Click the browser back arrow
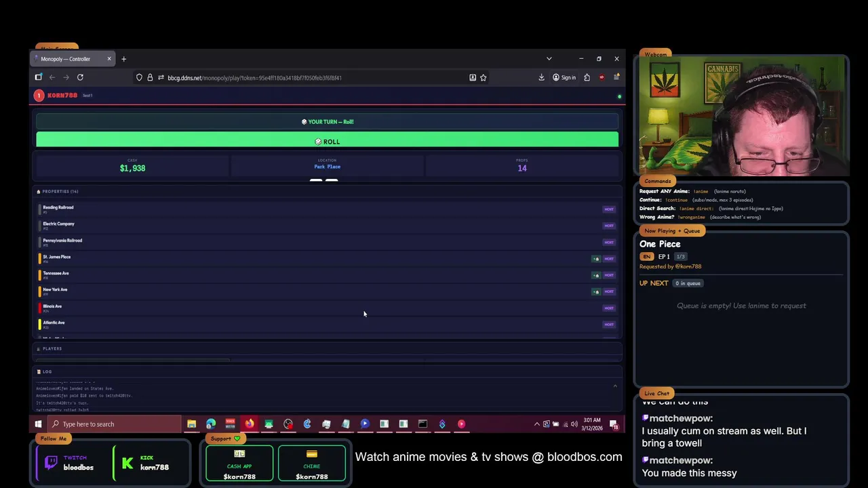868x488 pixels. coord(52,77)
